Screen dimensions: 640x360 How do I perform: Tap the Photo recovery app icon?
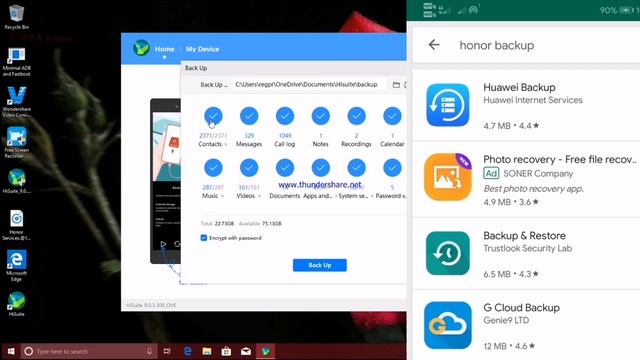[448, 177]
